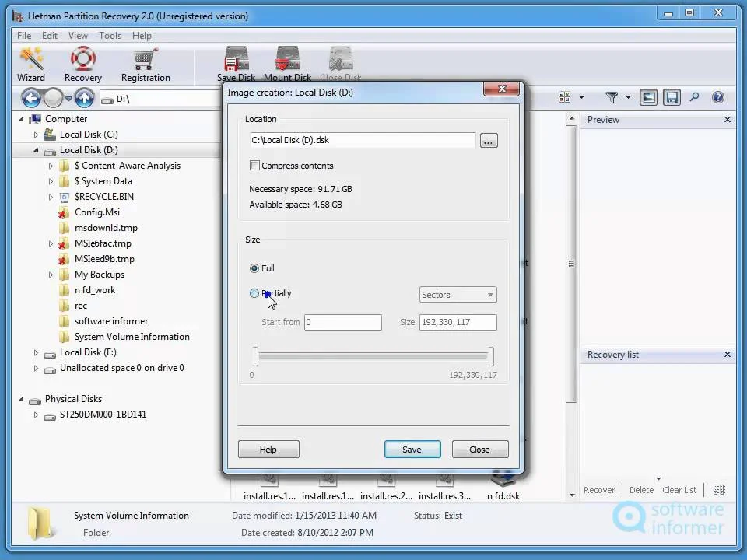Open the filter dropdown arrow
This screenshot has width=747, height=560.
[x=629, y=98]
